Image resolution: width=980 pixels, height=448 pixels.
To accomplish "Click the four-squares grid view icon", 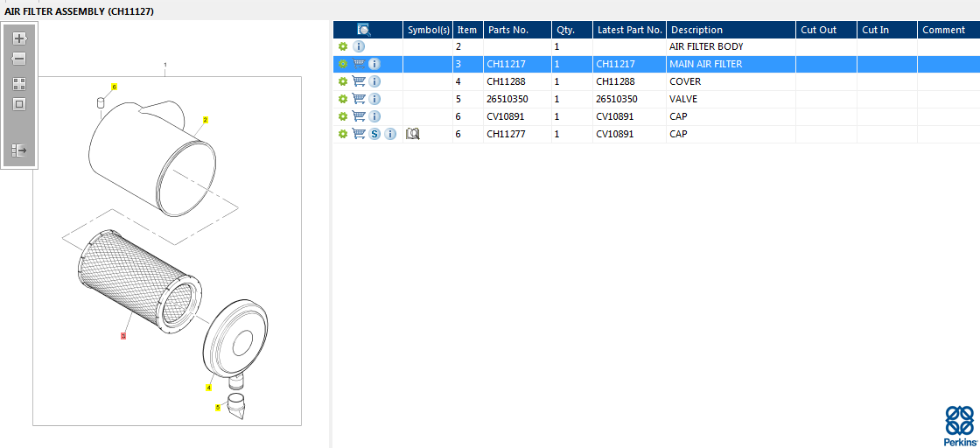I will 19,84.
